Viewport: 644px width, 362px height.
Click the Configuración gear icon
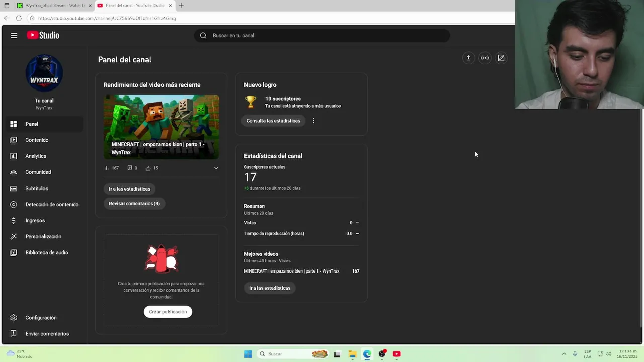tap(14, 318)
